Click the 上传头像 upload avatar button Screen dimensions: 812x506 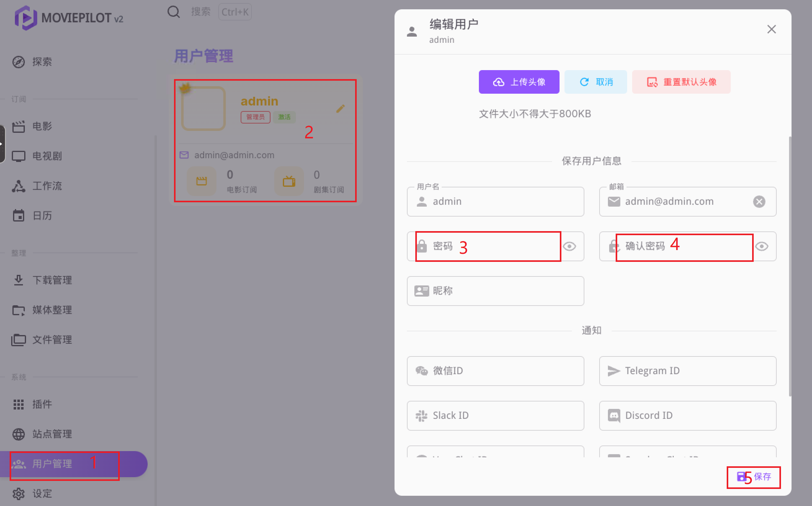click(519, 82)
